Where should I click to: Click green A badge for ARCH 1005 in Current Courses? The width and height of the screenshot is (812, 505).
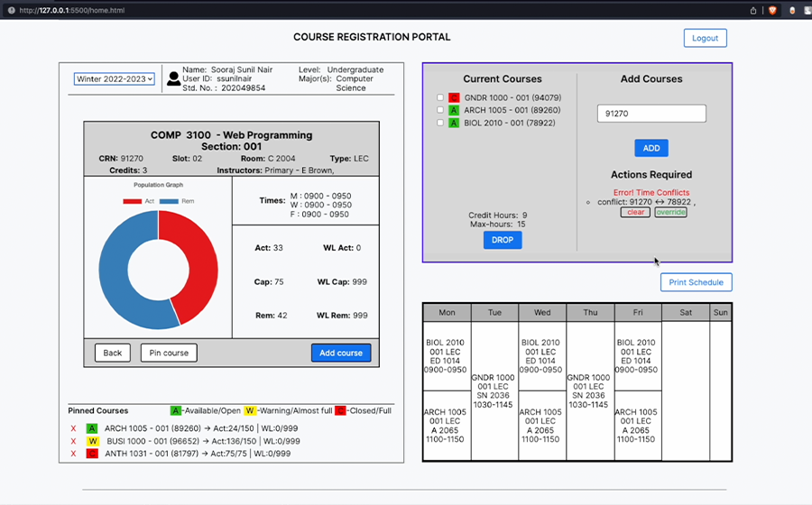454,110
